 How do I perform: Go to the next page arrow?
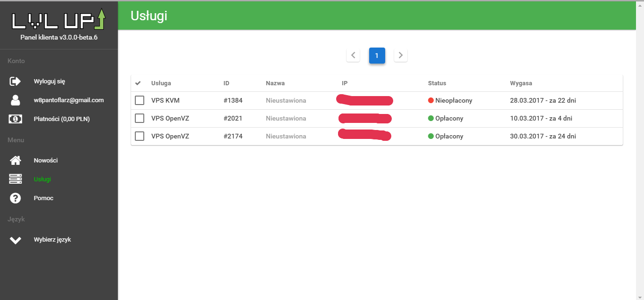pos(401,55)
